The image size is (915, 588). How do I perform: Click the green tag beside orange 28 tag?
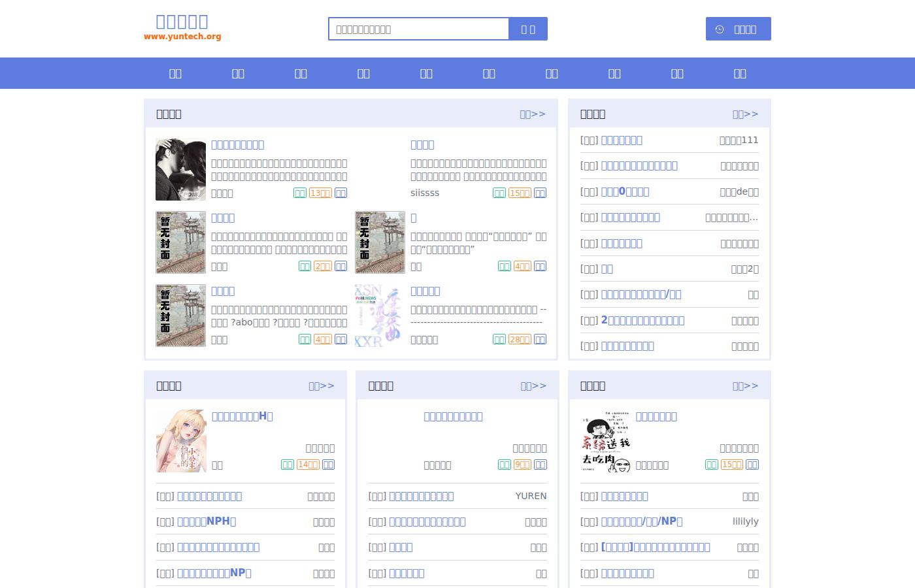point(499,339)
